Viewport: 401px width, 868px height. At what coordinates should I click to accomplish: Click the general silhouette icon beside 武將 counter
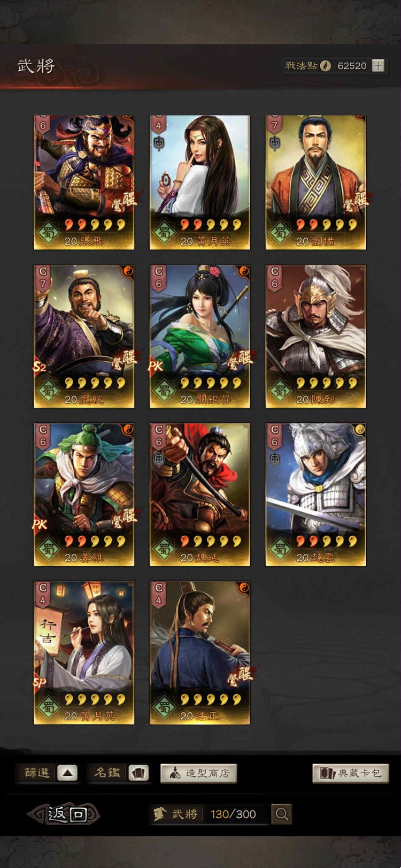tap(160, 814)
